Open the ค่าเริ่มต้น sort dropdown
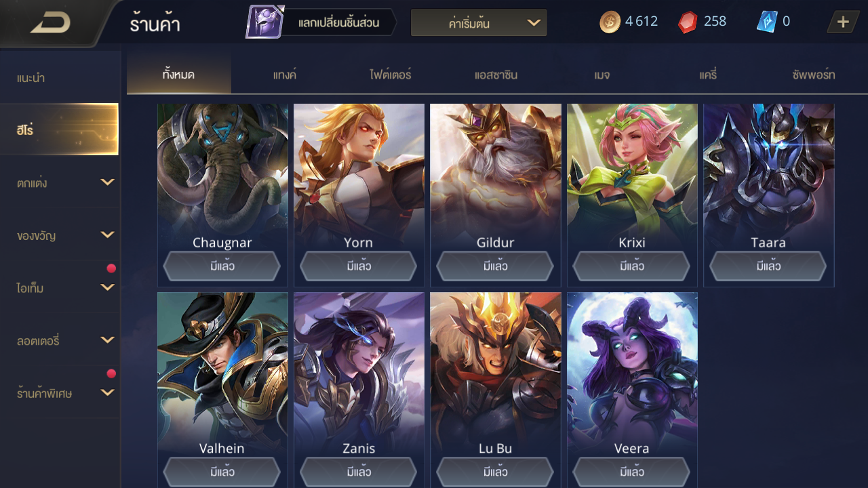Viewport: 868px width, 488px height. 479,23
